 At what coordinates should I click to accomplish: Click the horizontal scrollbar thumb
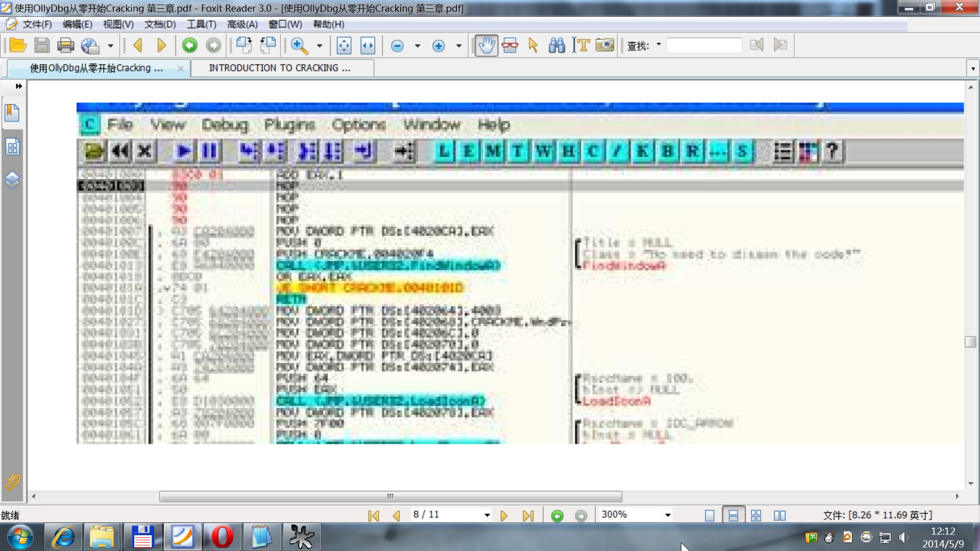[390, 496]
